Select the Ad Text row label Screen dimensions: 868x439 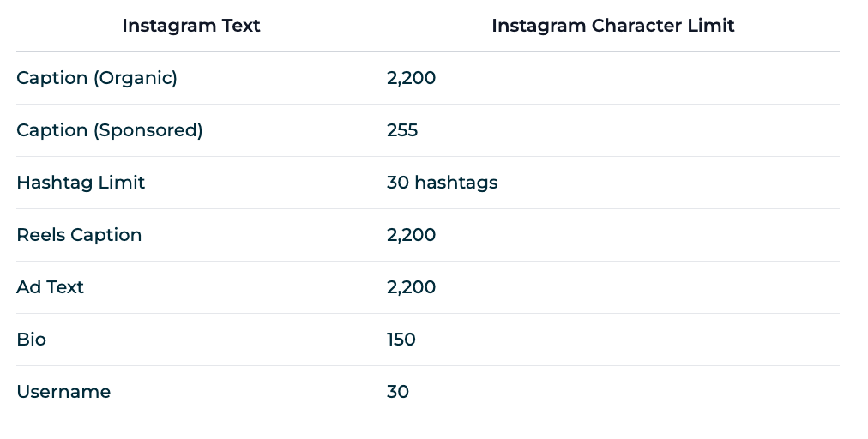[51, 286]
